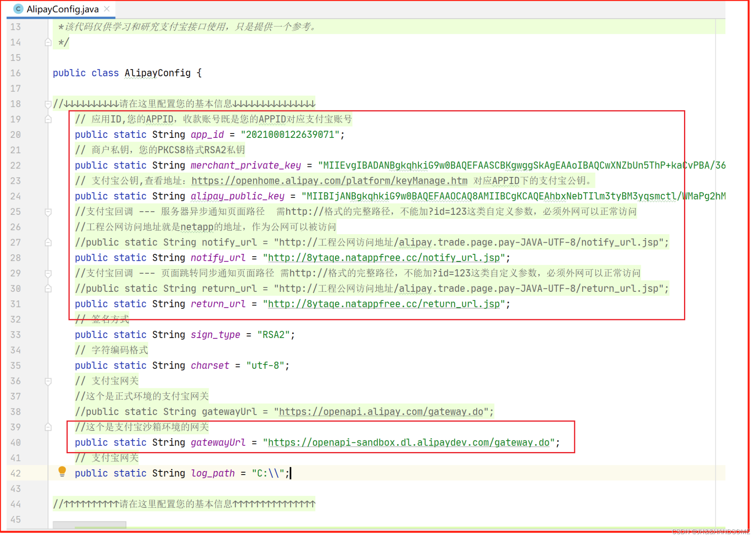The width and height of the screenshot is (756, 538).
Task: Click the "utf-8" string value
Action: pyautogui.click(x=265, y=366)
